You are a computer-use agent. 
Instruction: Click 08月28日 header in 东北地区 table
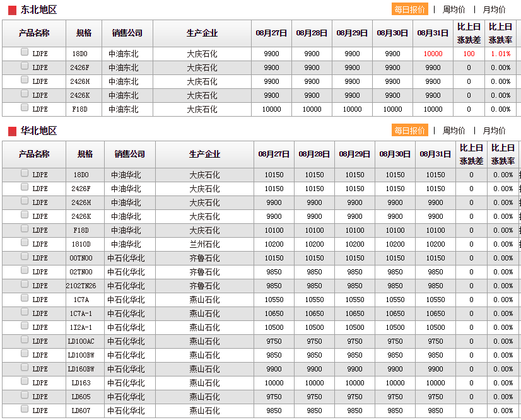click(312, 33)
